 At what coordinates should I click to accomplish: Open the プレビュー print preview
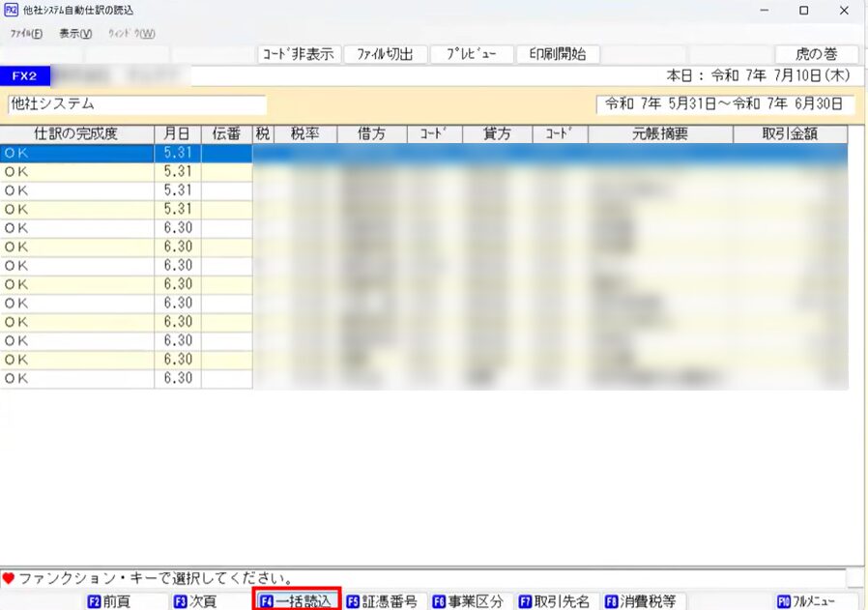(471, 54)
